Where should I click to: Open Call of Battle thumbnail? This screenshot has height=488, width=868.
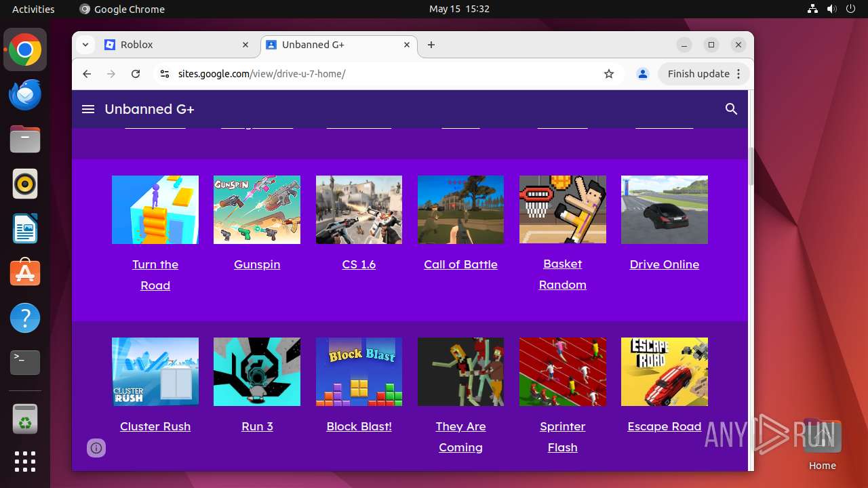pyautogui.click(x=460, y=210)
